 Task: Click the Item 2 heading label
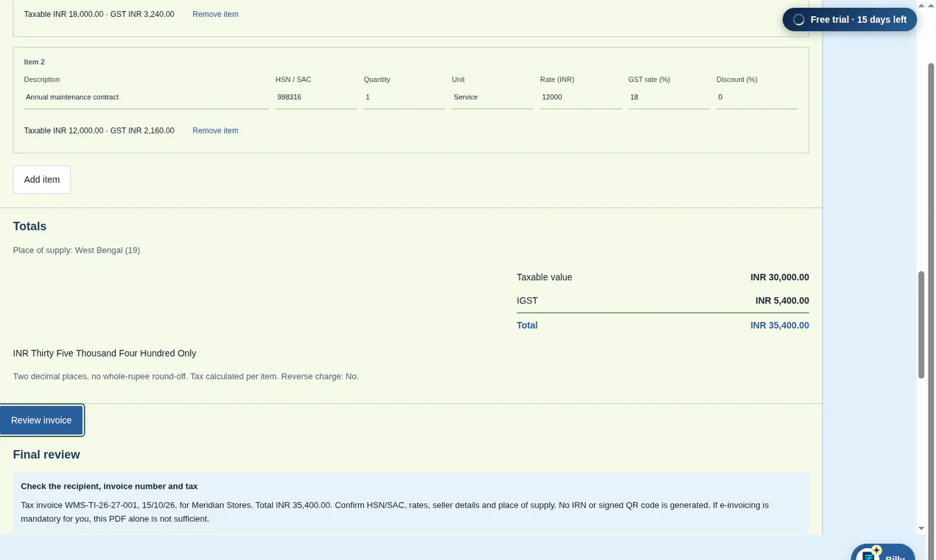tap(35, 62)
